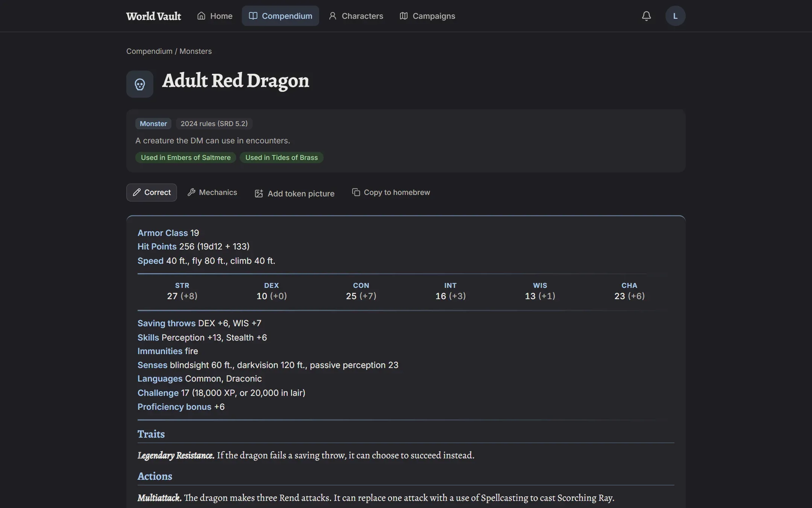The width and height of the screenshot is (812, 508).
Task: Click the Senses label
Action: click(x=152, y=365)
